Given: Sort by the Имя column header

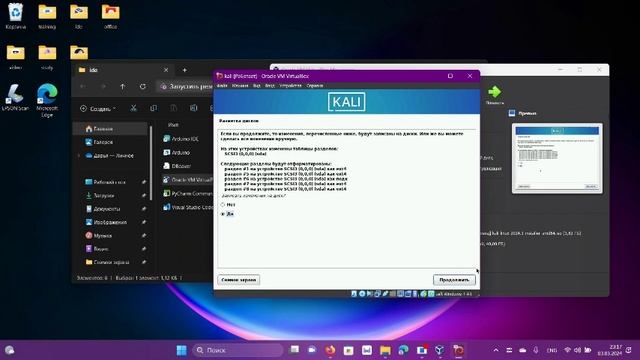Looking at the screenshot, I should (x=173, y=125).
